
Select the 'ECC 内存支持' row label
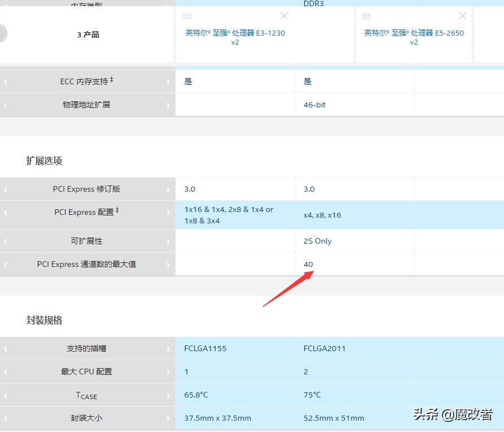pyautogui.click(x=87, y=81)
